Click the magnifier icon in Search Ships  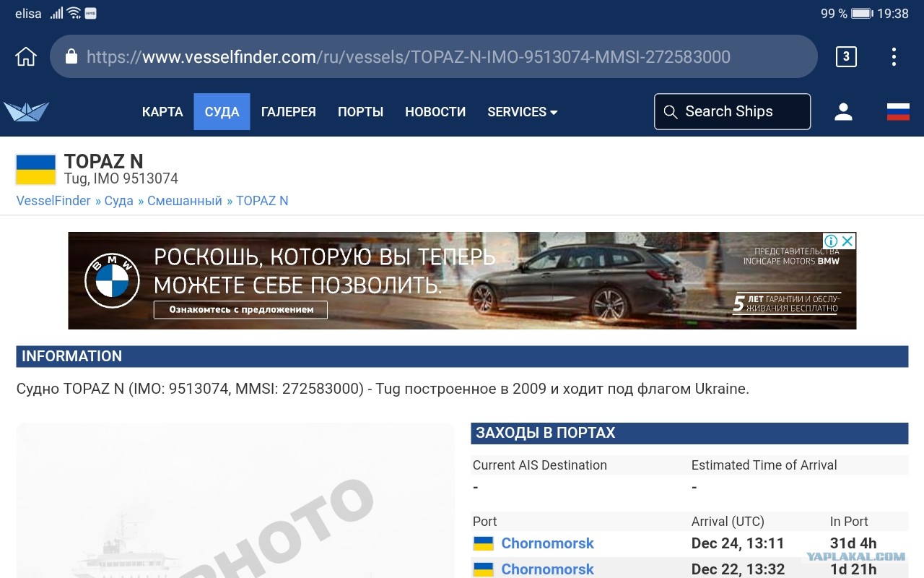coord(671,112)
